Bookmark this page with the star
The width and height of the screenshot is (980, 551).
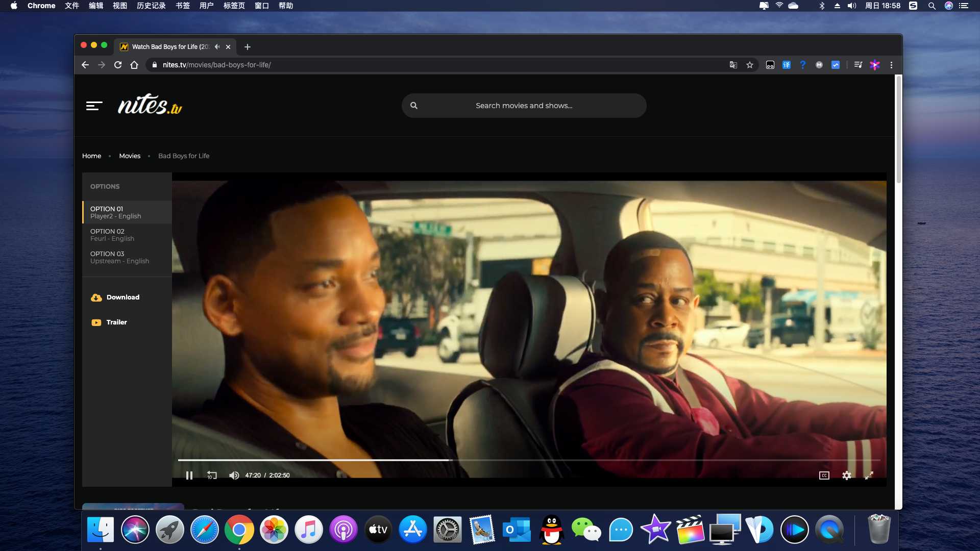pos(750,65)
